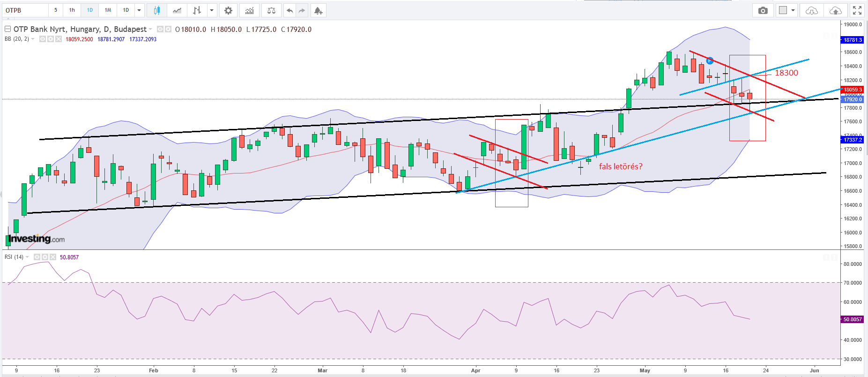Remove the RSI (14) indicator
Screen dimensions: 868x377
click(53, 257)
